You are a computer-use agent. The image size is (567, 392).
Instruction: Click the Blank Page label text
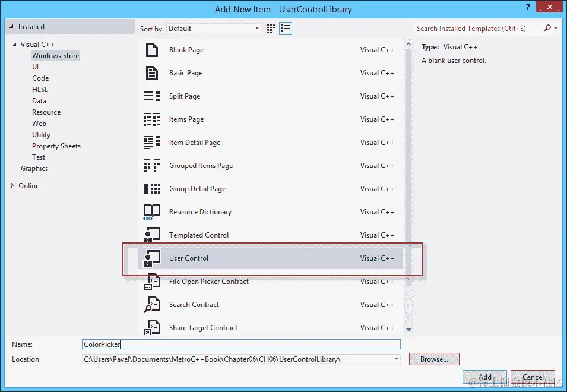coord(186,50)
